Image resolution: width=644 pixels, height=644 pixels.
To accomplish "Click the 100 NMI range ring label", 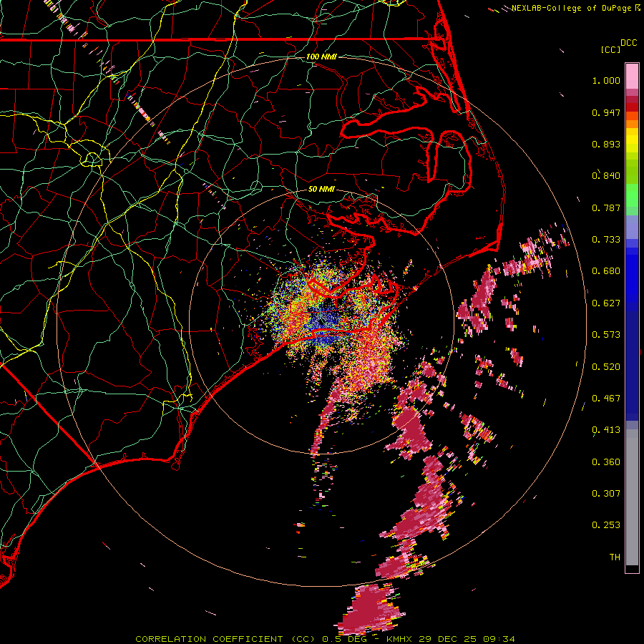I will click(x=321, y=57).
